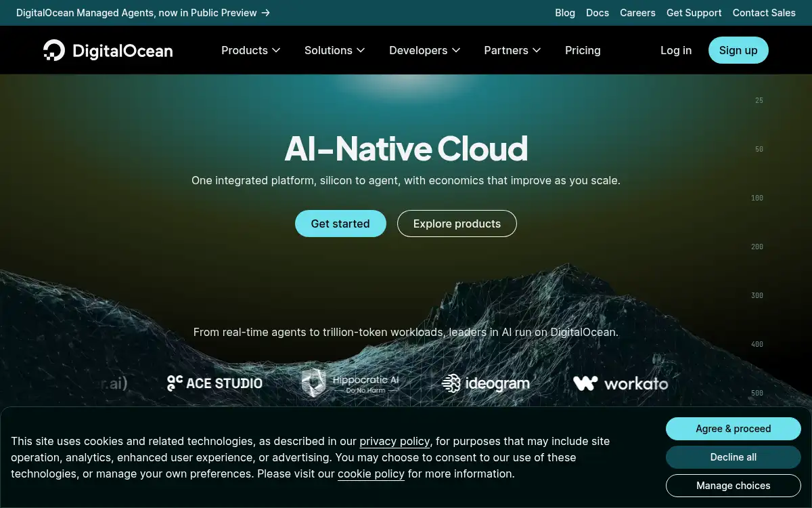This screenshot has height=508, width=812.
Task: Open the Blog link
Action: (x=565, y=13)
